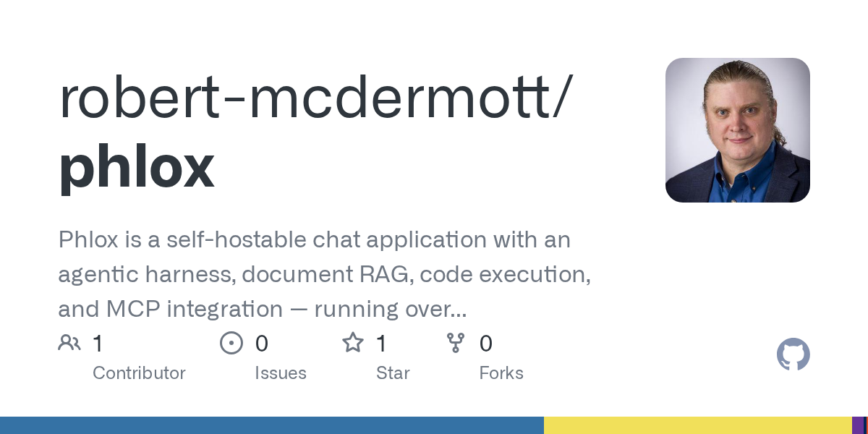The height and width of the screenshot is (434, 868).
Task: Click the purple language bar segment
Action: click(x=858, y=425)
